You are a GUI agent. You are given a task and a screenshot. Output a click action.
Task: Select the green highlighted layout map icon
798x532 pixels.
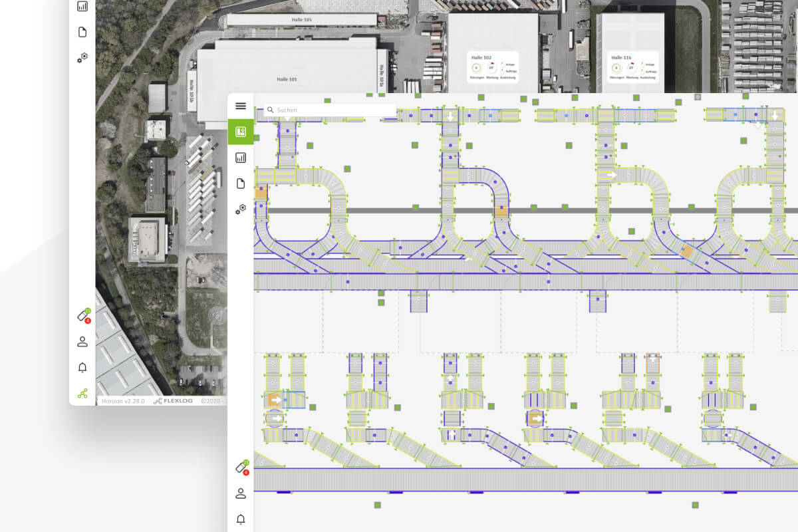coord(241,132)
